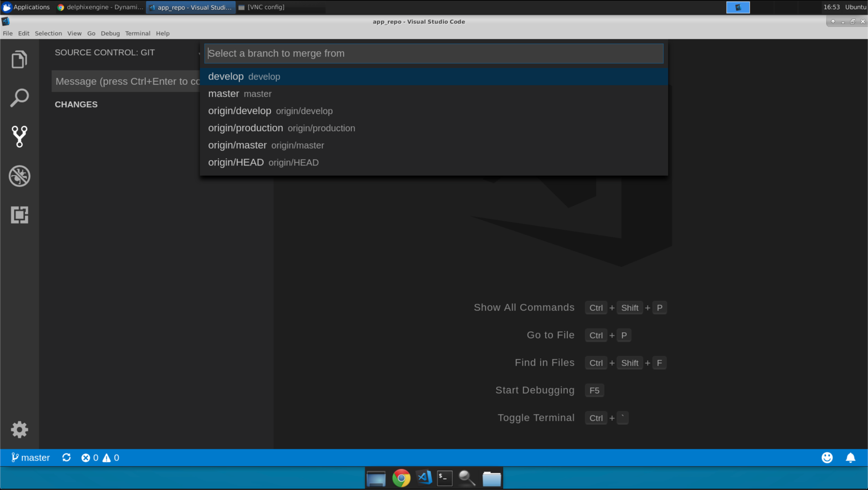
Task: Click the clock showing 16:53
Action: point(831,7)
